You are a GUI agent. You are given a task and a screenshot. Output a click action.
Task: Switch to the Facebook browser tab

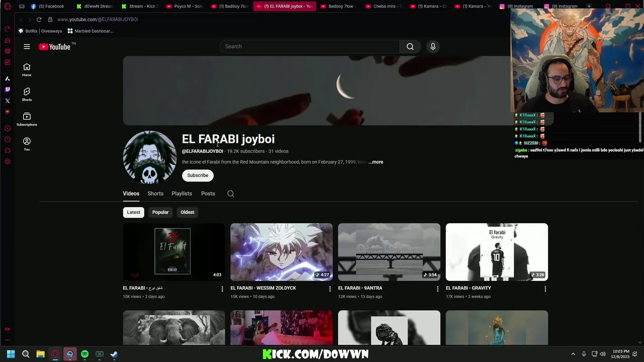click(x=48, y=7)
